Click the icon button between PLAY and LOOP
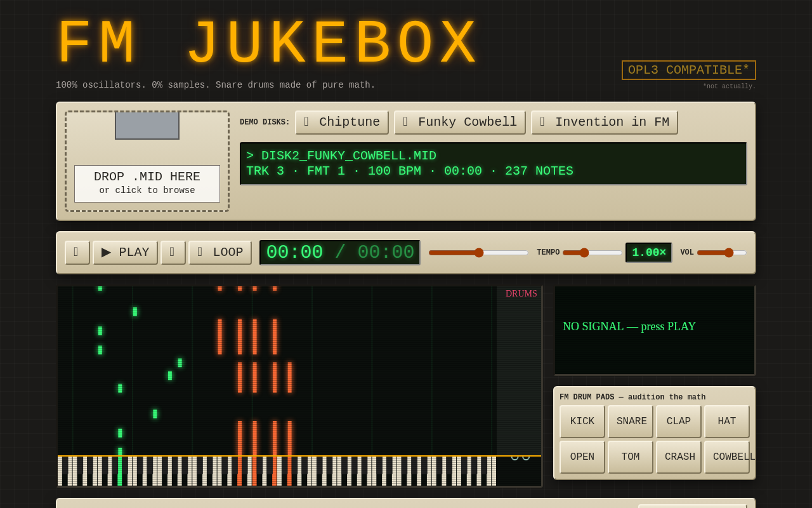The image size is (812, 508). (x=173, y=253)
